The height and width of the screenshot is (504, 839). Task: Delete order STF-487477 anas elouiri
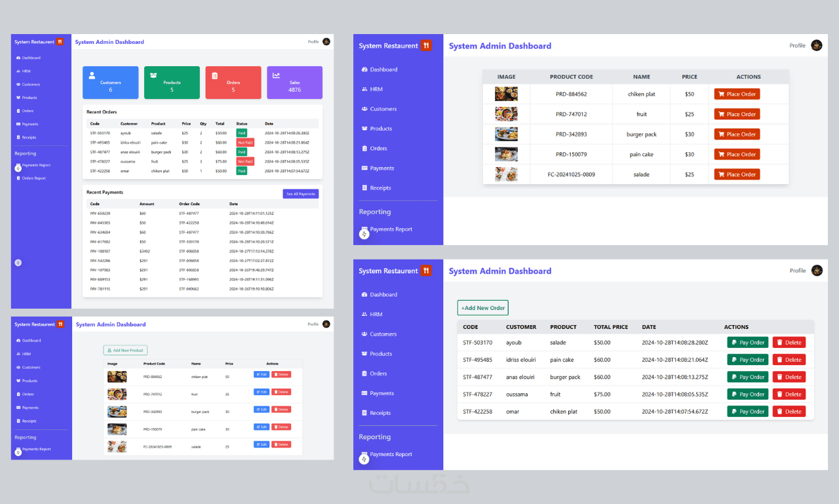[x=789, y=377]
